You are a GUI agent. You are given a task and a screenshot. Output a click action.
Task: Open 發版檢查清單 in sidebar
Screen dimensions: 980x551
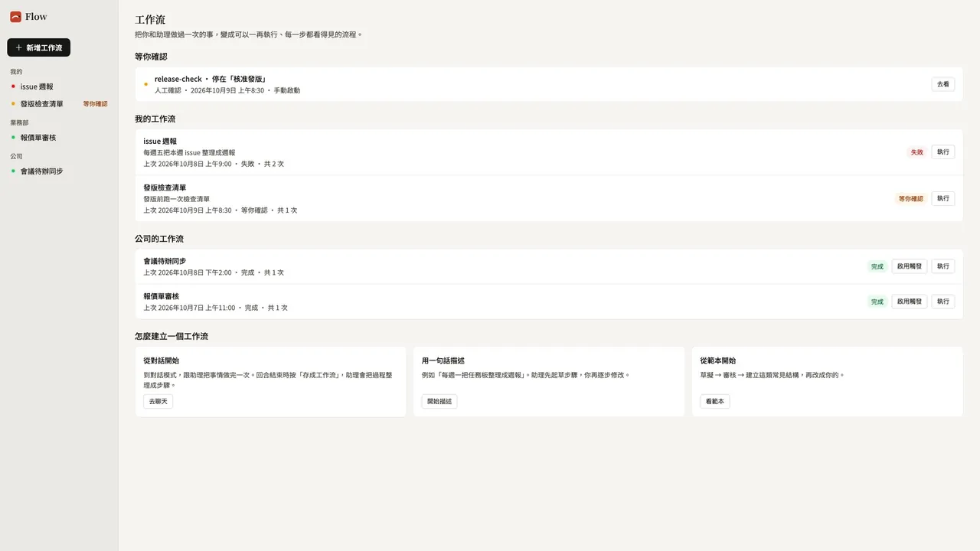click(x=59, y=103)
